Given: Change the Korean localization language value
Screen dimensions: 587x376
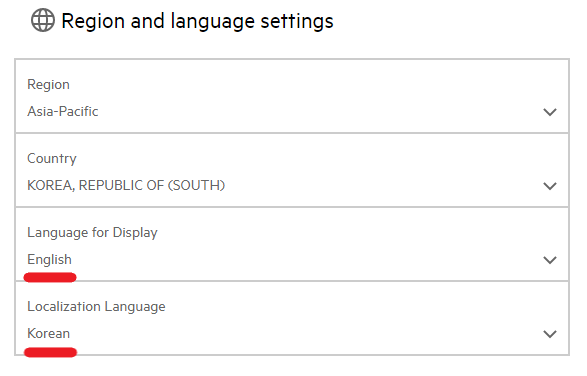Looking at the screenshot, I should (x=48, y=333).
